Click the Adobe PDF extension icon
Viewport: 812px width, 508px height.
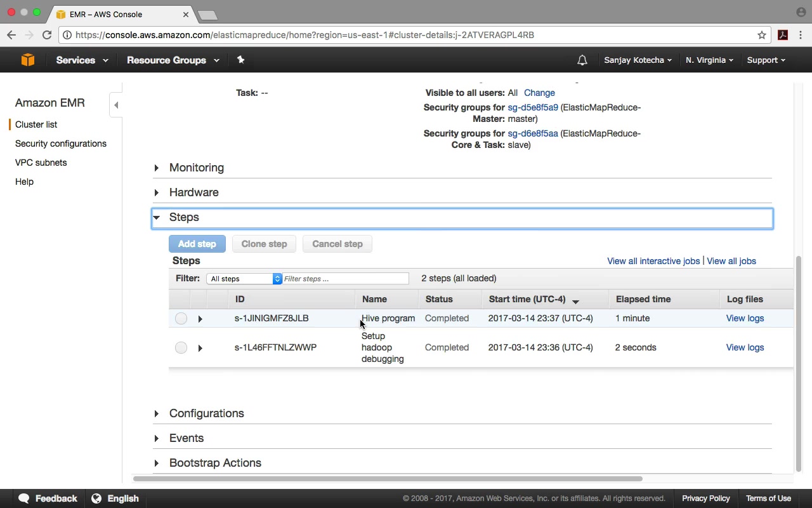783,35
